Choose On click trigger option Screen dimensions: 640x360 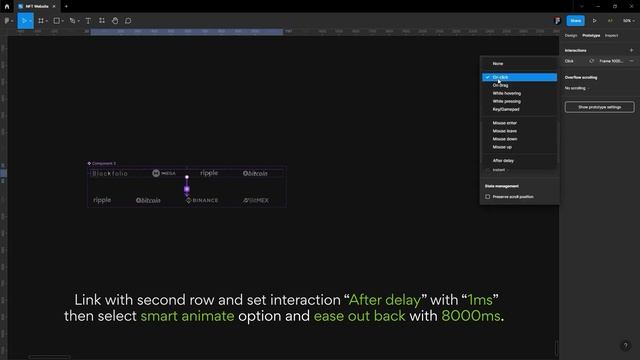pos(519,77)
